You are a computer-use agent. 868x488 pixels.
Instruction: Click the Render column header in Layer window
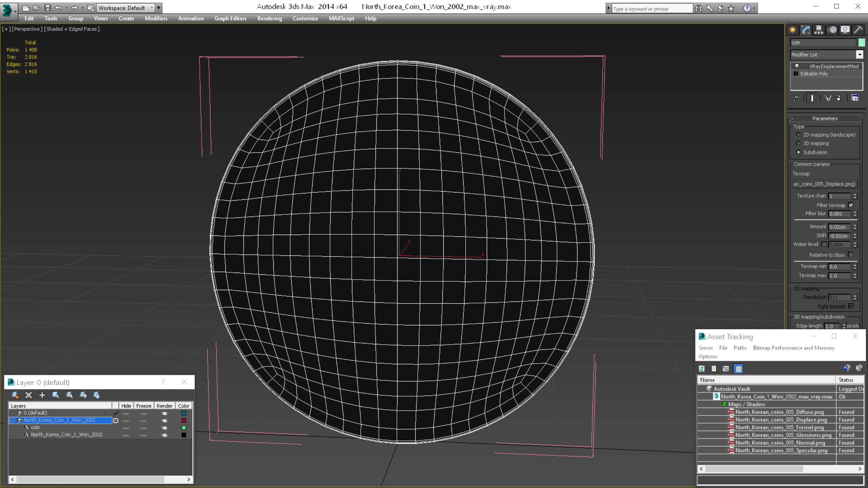[x=165, y=406]
